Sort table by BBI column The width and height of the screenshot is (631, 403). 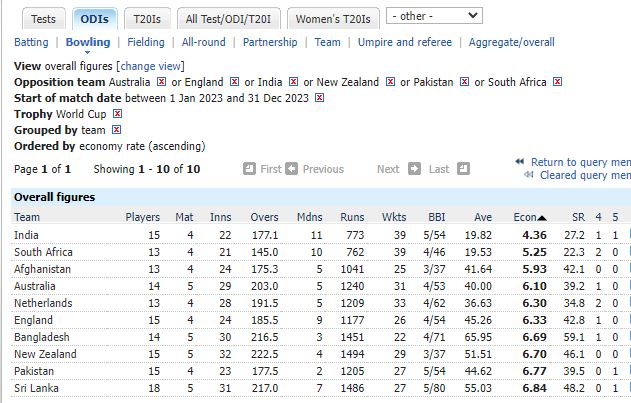[x=437, y=217]
